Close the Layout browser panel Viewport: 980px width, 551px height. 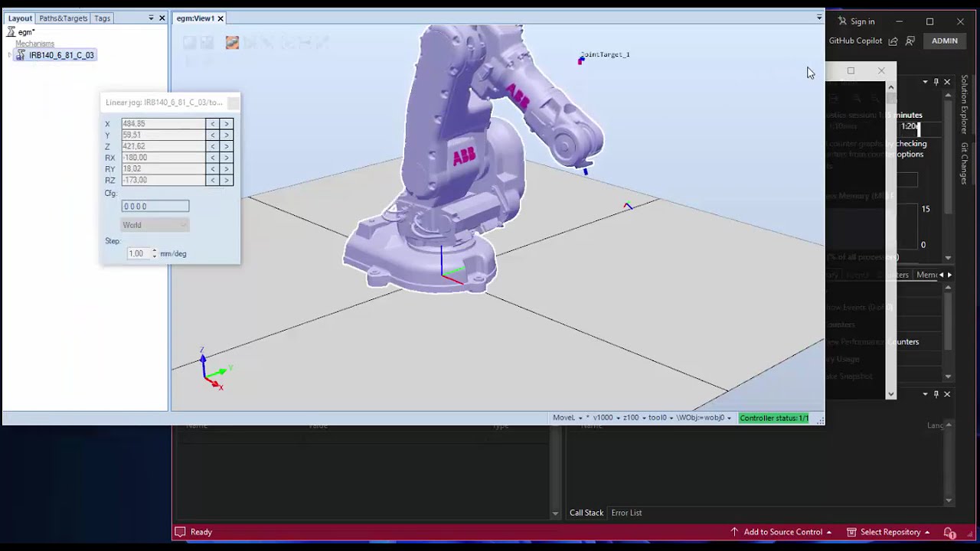click(x=162, y=18)
